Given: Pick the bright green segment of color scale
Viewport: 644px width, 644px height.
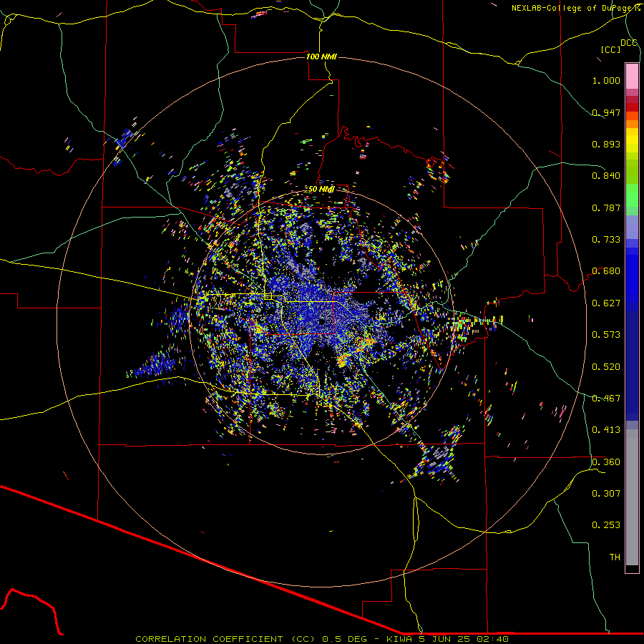Looking at the screenshot, I should 632,195.
